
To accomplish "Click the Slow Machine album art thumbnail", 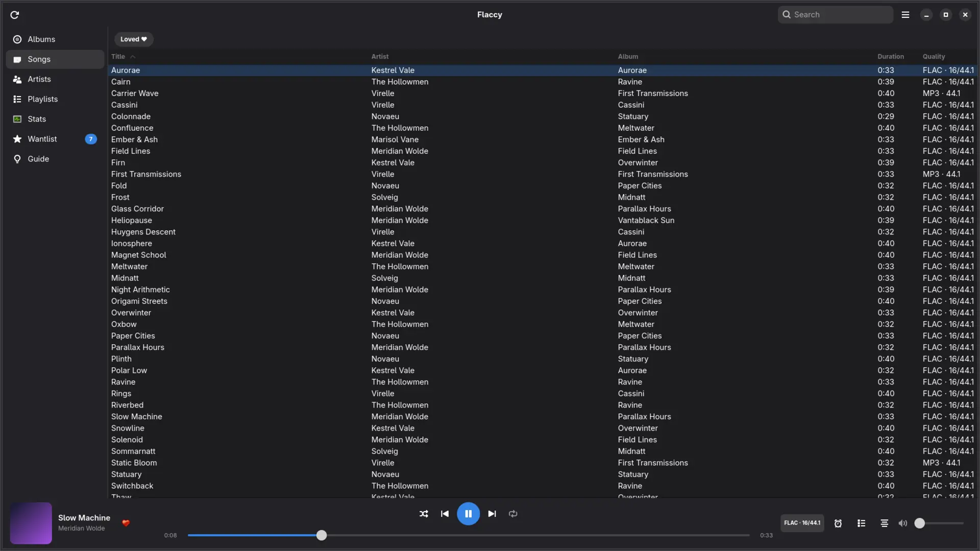I will 31,523.
